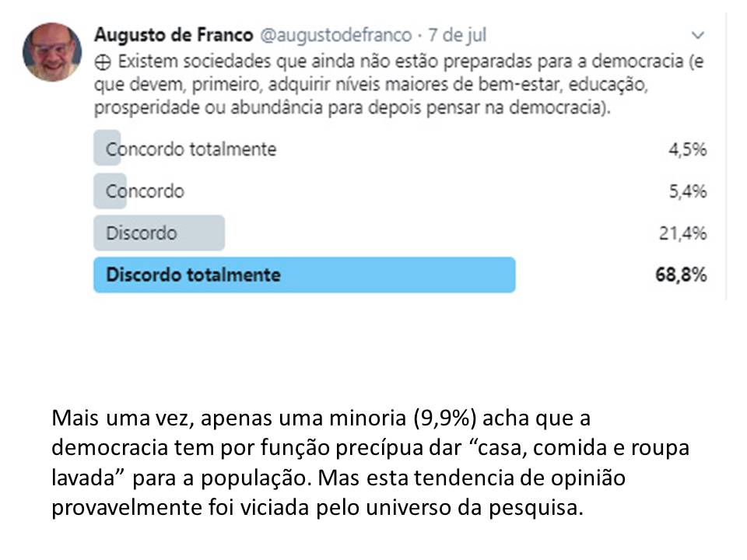Click the (9,9%) figure in the commentary
Screen dimensions: 747x560
pos(445,418)
